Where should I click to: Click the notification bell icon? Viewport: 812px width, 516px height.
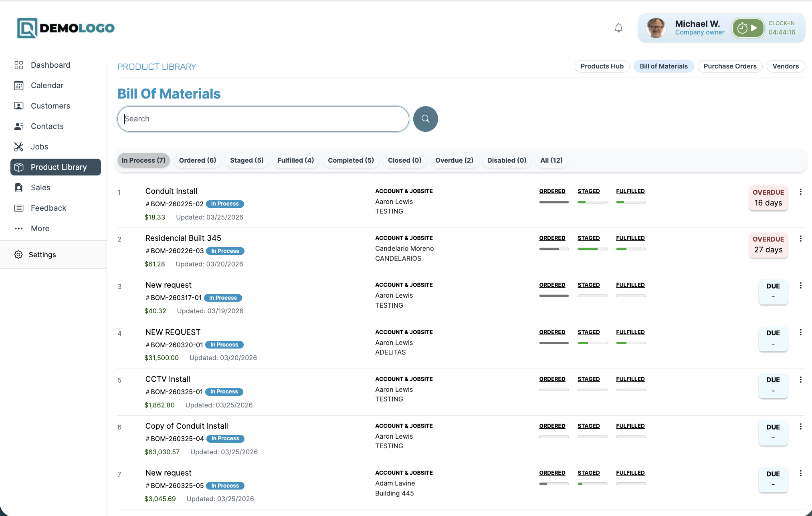point(618,28)
